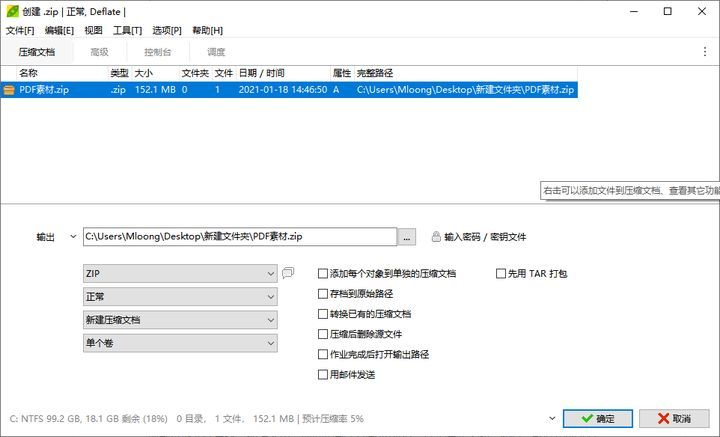Click the output path input field
This screenshot has width=720, height=437.
(x=240, y=237)
